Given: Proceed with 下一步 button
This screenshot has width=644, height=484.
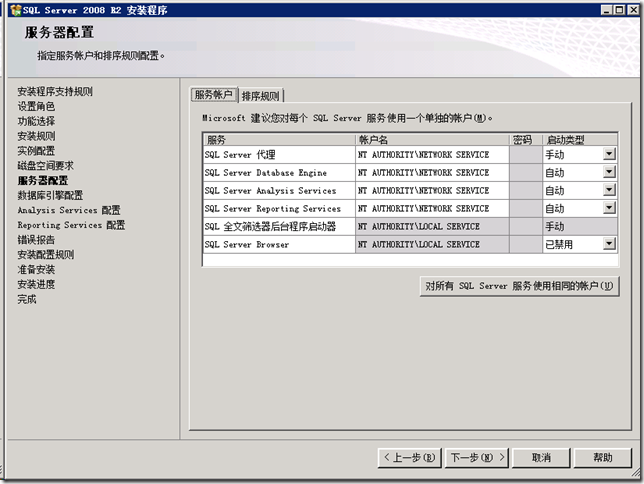Looking at the screenshot, I should tap(477, 457).
